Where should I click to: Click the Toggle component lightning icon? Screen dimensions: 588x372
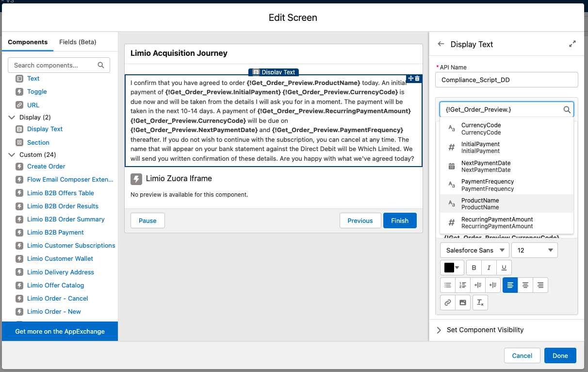[19, 91]
